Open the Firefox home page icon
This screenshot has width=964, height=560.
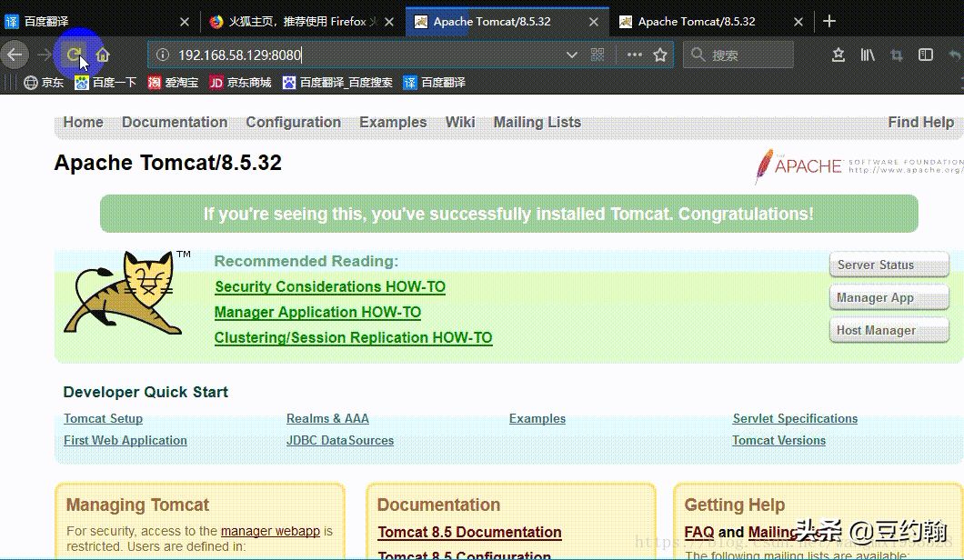(x=103, y=55)
